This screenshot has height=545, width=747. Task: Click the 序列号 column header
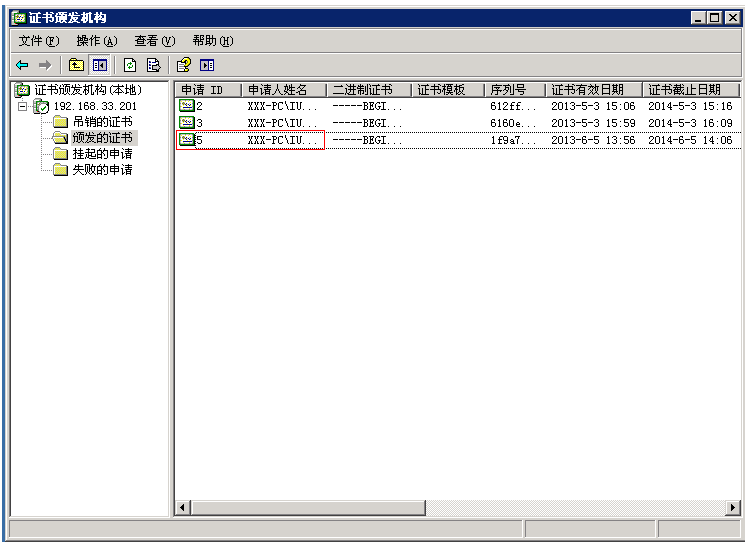coord(513,90)
